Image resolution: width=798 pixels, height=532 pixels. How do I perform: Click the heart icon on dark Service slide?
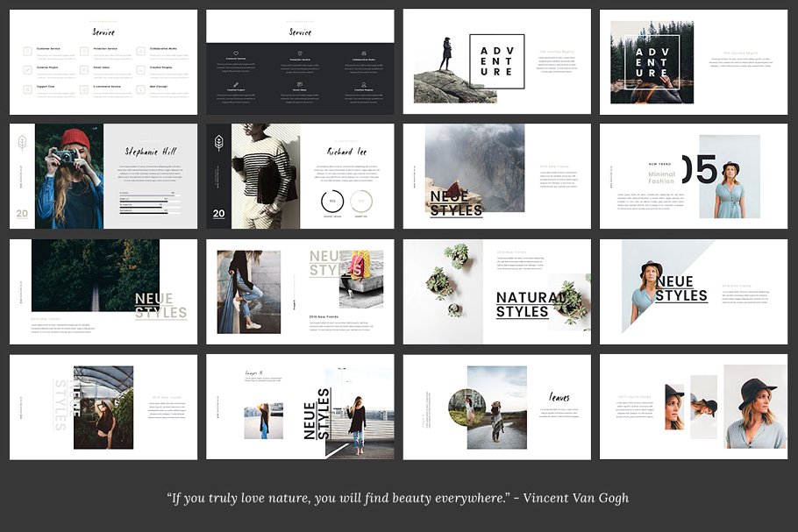click(x=236, y=53)
